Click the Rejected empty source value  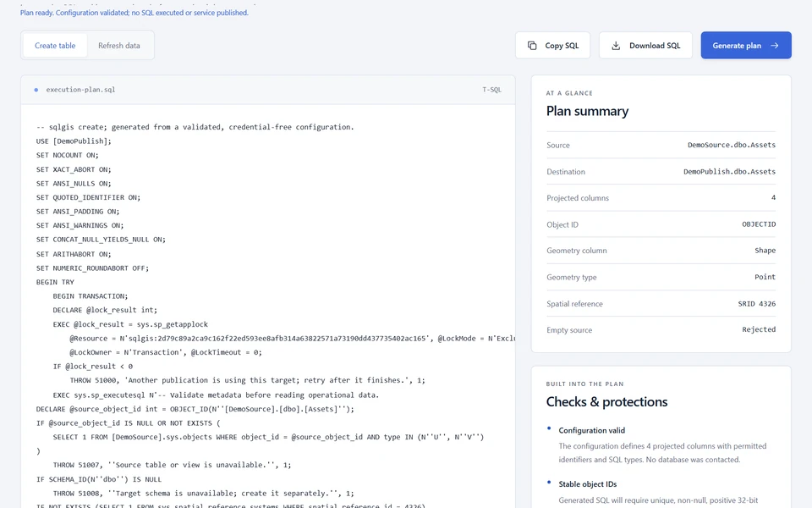(759, 329)
